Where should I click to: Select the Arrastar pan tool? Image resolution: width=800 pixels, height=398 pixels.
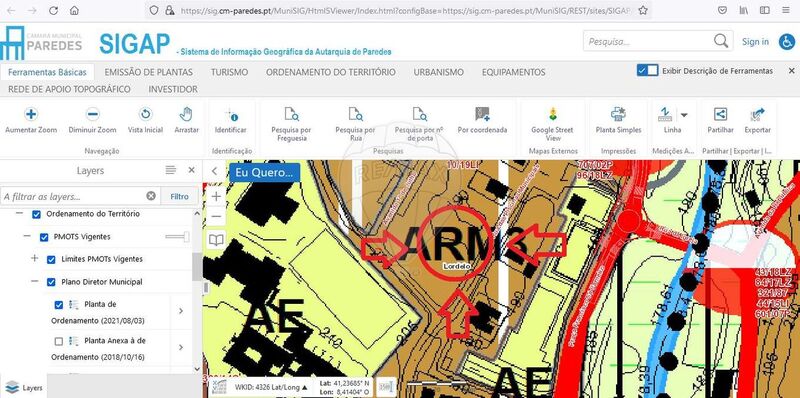point(187,120)
